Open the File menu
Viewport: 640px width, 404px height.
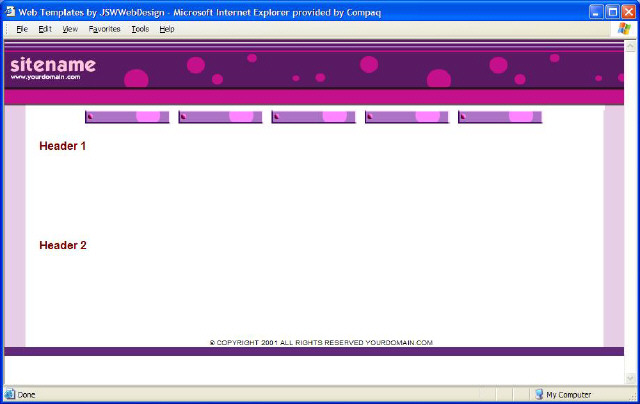(x=21, y=29)
